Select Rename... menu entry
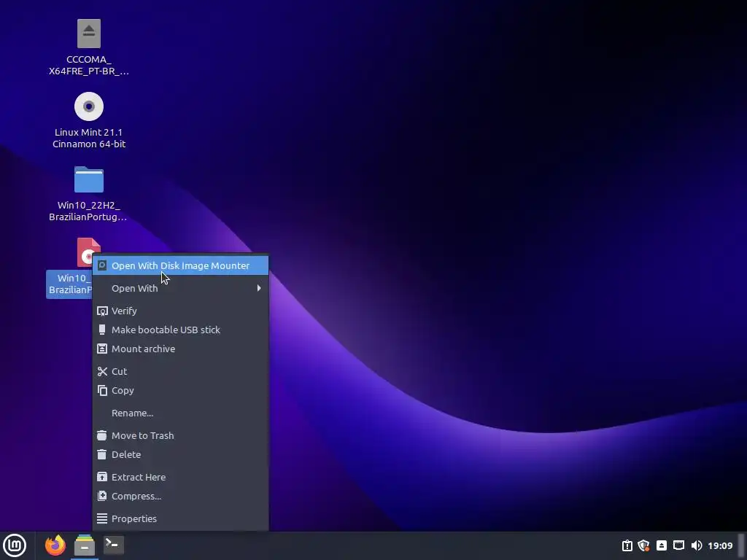This screenshot has height=560, width=747. point(181,413)
